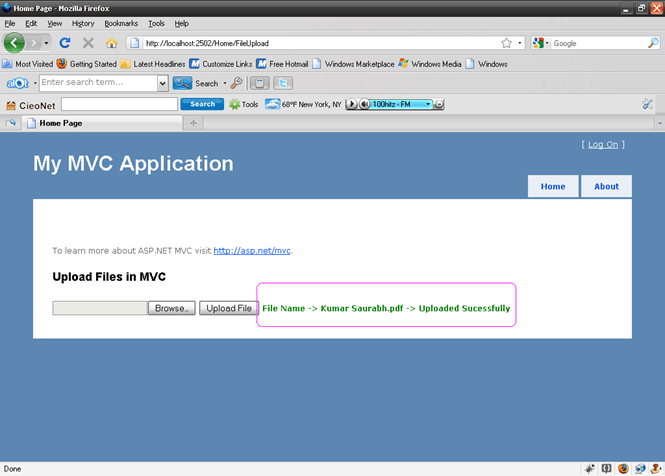Open the Windows Marketplace bookmark

[353, 64]
